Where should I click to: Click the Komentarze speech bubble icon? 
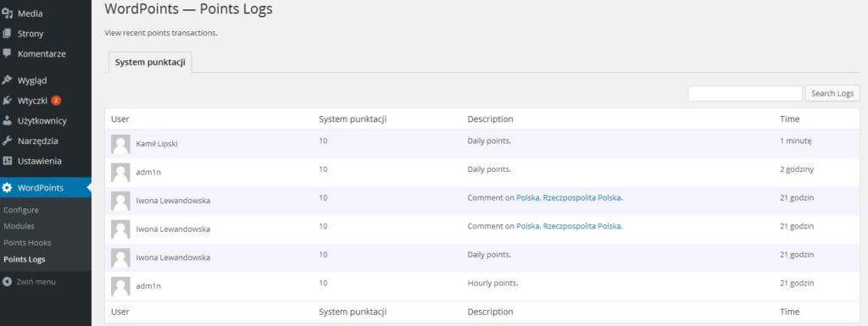click(x=7, y=53)
